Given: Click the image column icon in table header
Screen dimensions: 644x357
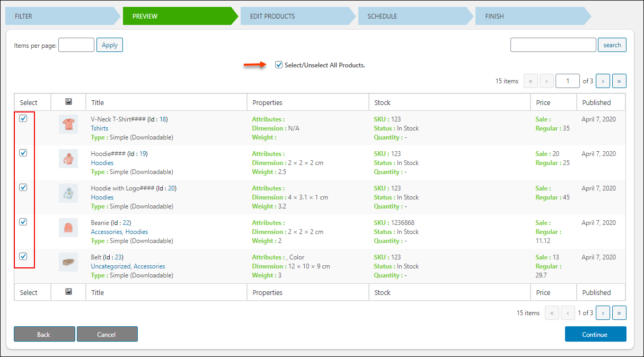Looking at the screenshot, I should click(x=68, y=102).
